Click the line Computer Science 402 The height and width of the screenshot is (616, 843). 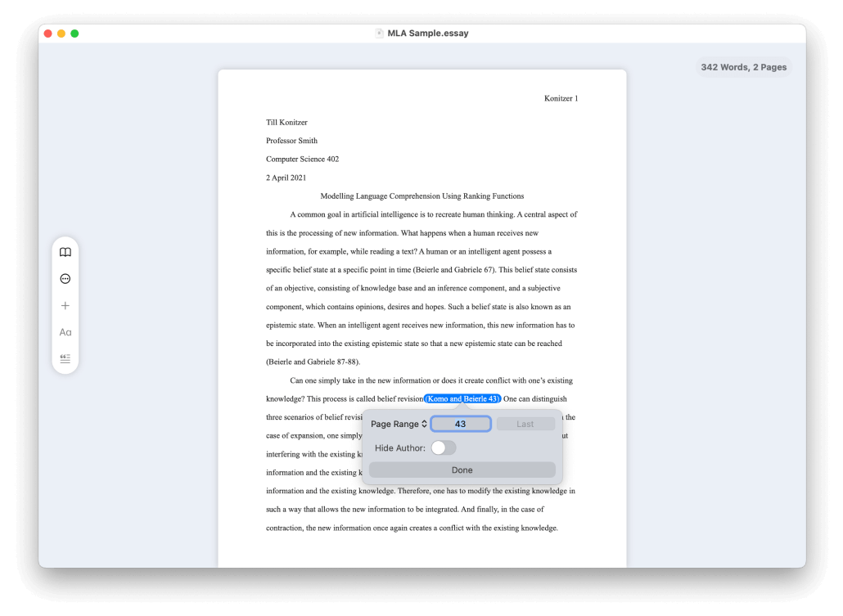click(302, 159)
